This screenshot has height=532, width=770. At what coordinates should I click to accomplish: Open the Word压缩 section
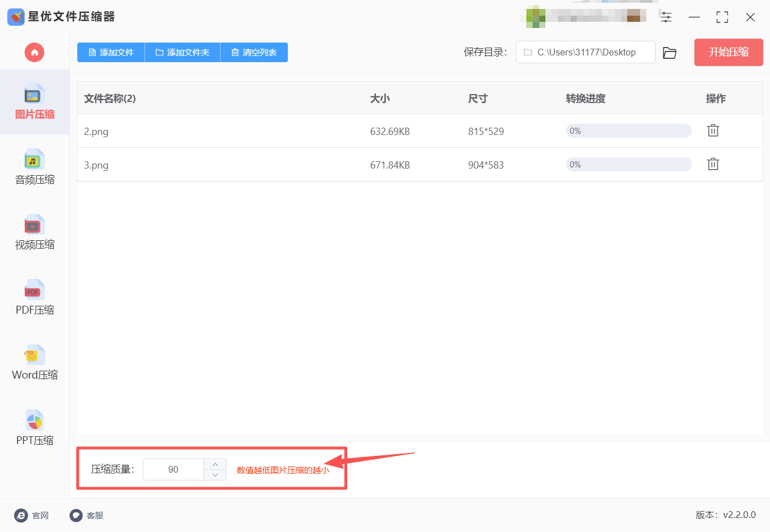tap(35, 362)
